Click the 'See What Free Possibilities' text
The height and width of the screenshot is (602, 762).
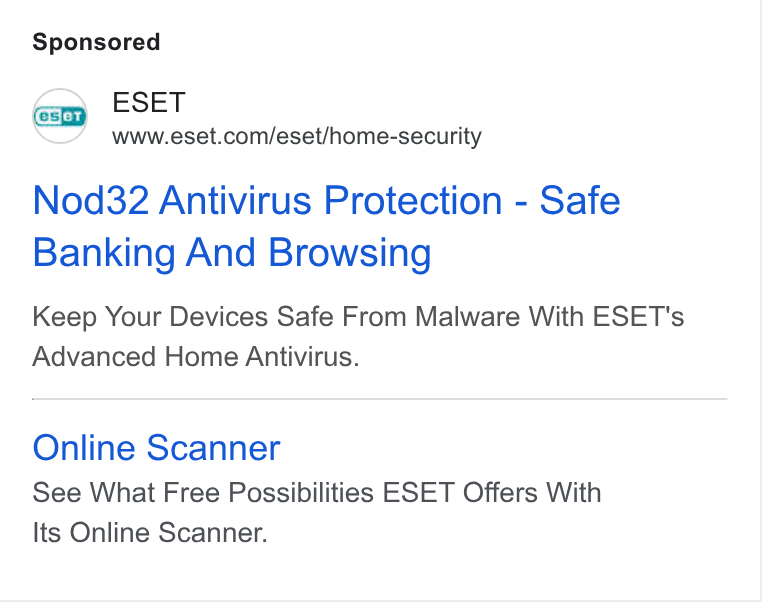pos(203,493)
